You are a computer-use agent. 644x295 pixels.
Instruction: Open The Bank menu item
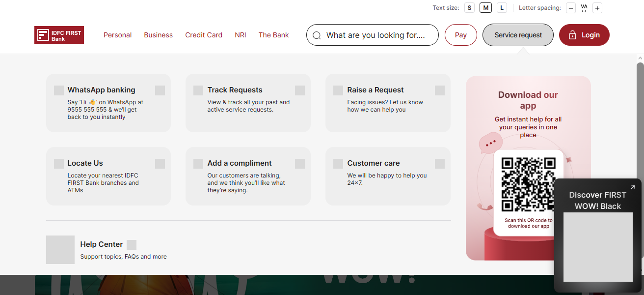coord(273,35)
